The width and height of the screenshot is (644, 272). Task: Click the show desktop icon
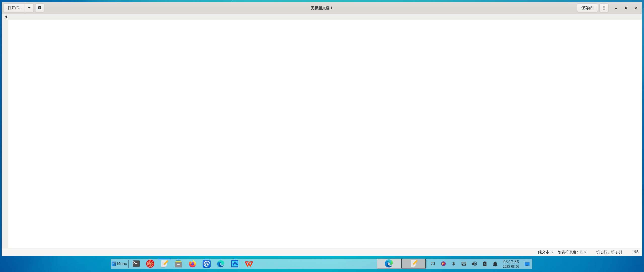tap(527, 264)
